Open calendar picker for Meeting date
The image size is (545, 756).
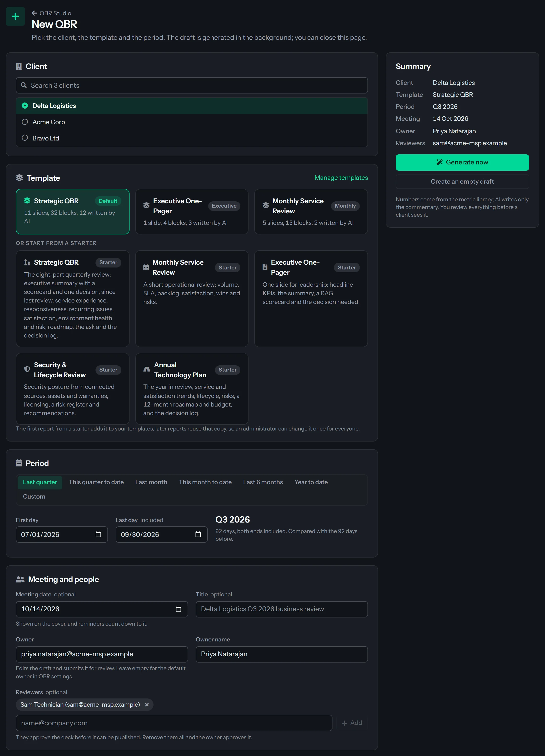(178, 609)
